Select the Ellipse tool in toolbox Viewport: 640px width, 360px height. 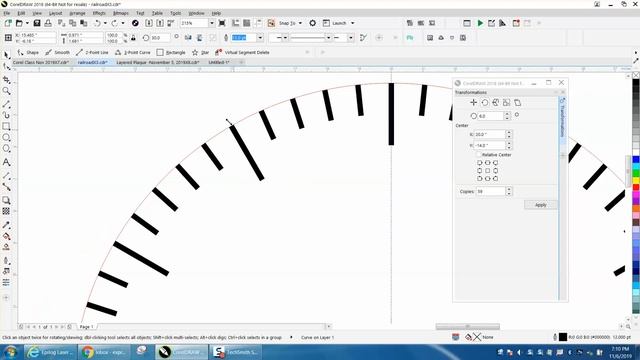[6, 138]
